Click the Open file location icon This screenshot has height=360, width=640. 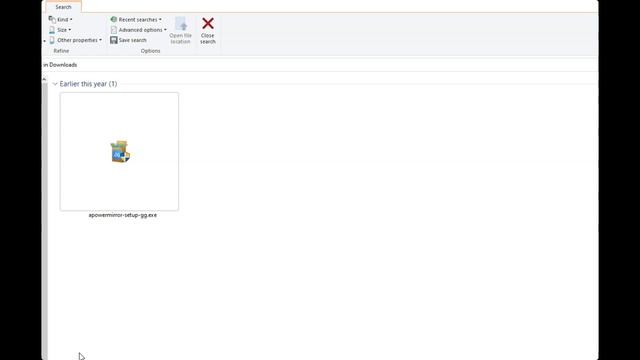[180, 24]
